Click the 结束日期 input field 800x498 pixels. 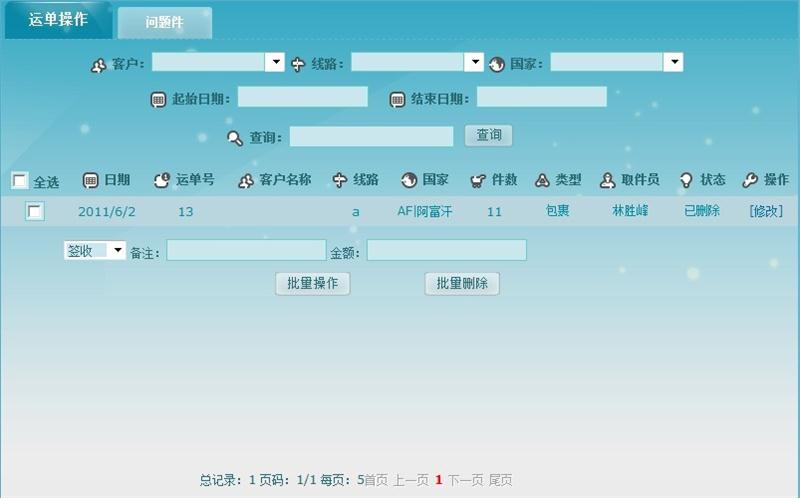[542, 96]
